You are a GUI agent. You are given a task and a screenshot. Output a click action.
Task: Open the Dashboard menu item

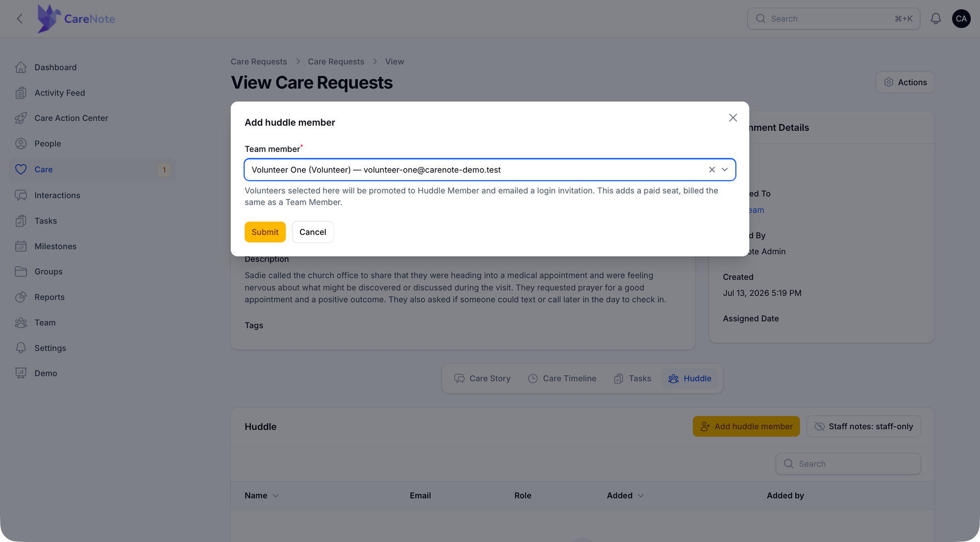(x=92, y=67)
